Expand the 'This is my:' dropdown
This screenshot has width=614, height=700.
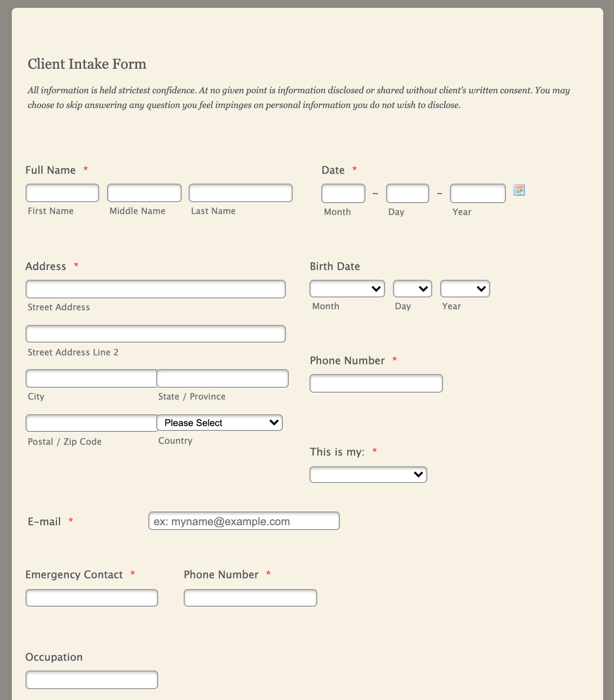pyautogui.click(x=368, y=475)
